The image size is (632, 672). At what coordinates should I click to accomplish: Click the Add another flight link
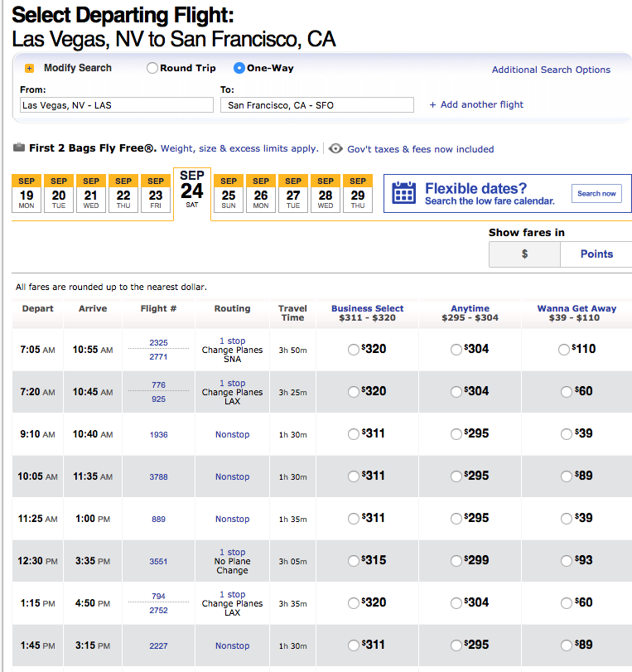[x=476, y=104]
